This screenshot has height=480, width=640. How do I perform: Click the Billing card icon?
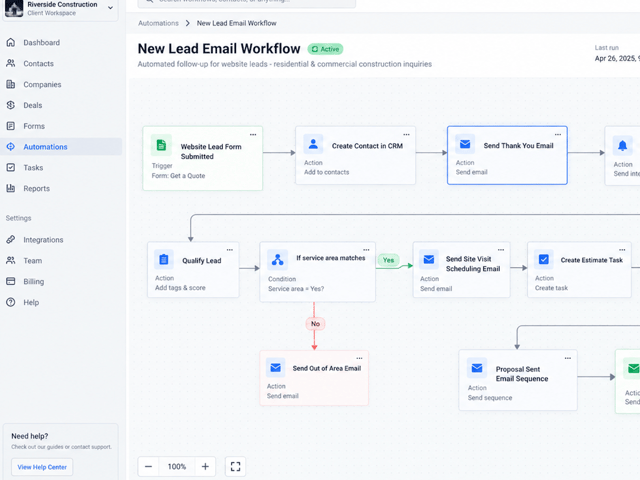[x=11, y=281]
